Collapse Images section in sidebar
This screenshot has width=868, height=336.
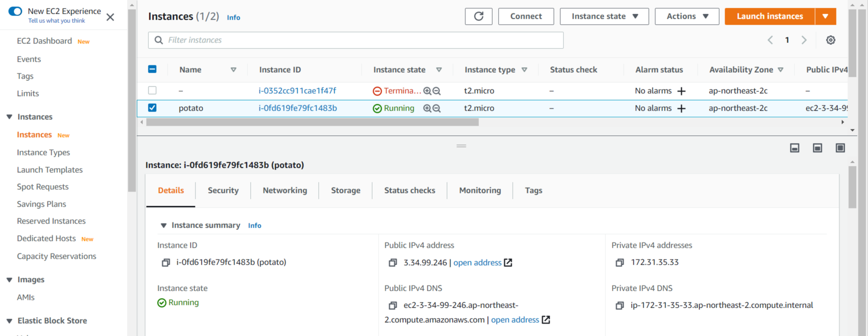(9, 280)
